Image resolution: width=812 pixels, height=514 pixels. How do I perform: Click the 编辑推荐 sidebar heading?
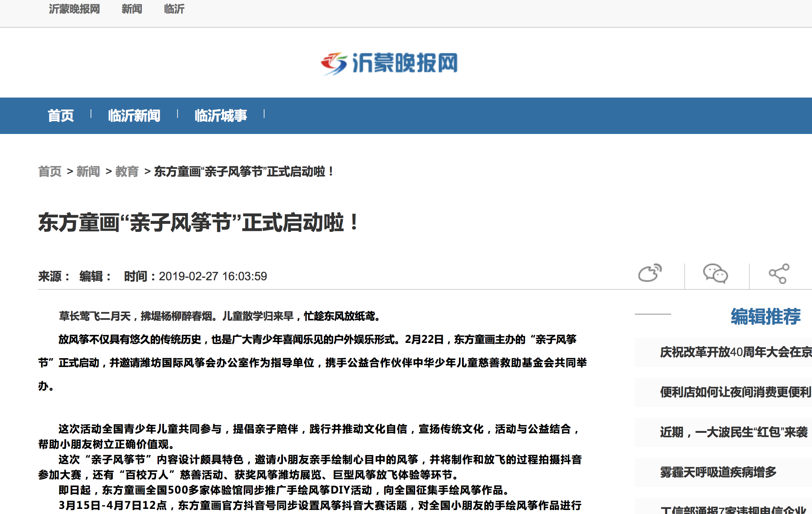pyautogui.click(x=765, y=316)
